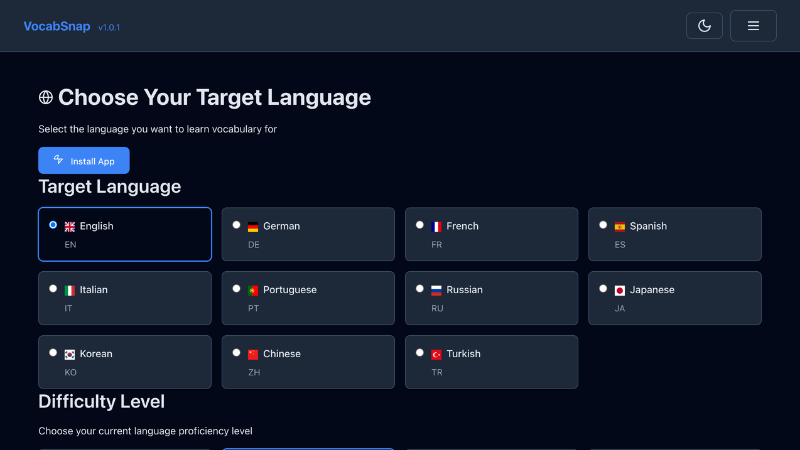Click the Portuguese language card

pos(308,298)
